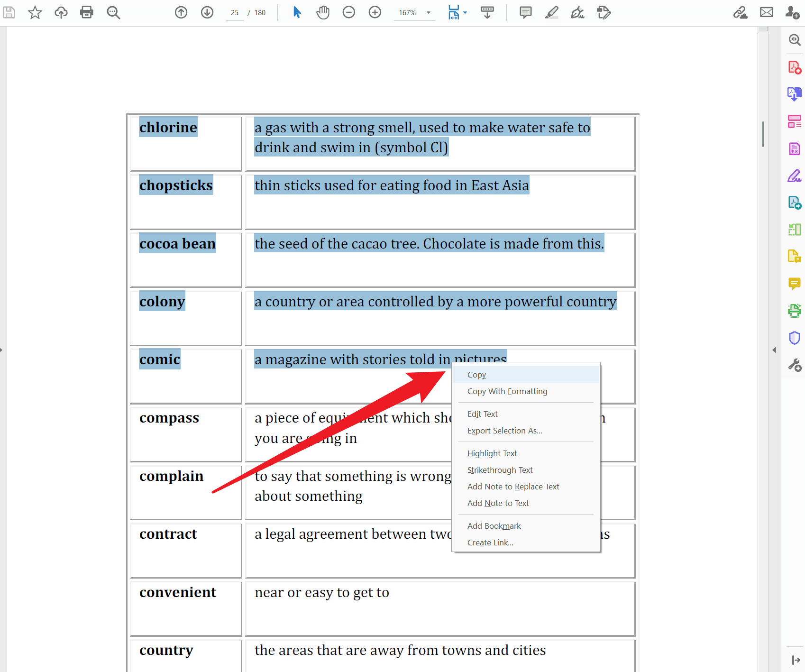The width and height of the screenshot is (805, 672).
Task: Go to next page arrow
Action: pyautogui.click(x=207, y=12)
